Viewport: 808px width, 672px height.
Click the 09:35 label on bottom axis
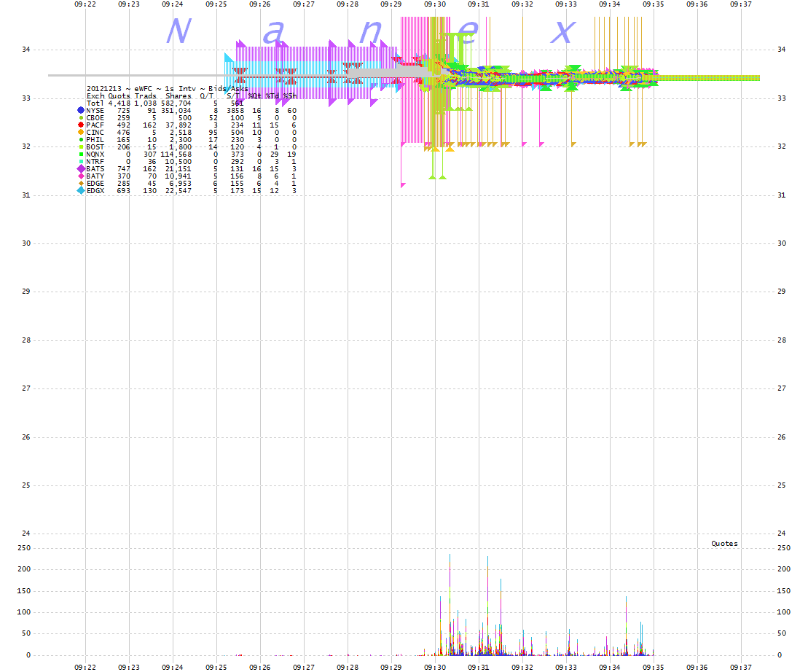(x=654, y=667)
